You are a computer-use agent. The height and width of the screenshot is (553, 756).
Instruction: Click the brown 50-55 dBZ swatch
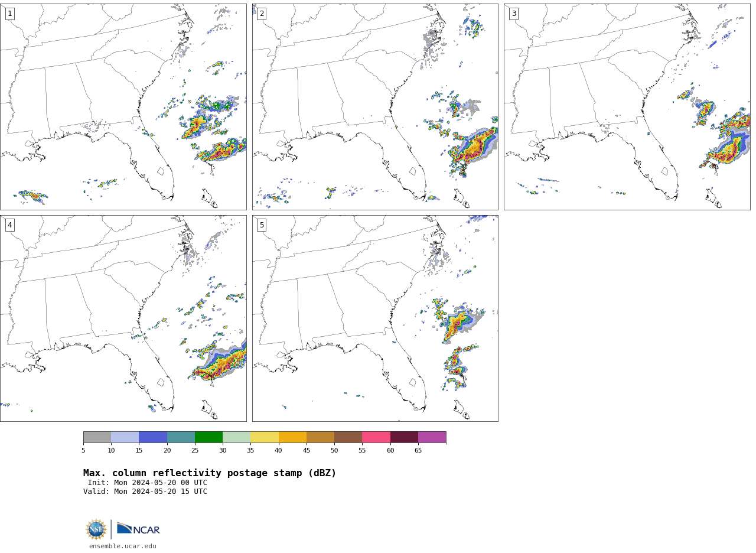coord(348,437)
